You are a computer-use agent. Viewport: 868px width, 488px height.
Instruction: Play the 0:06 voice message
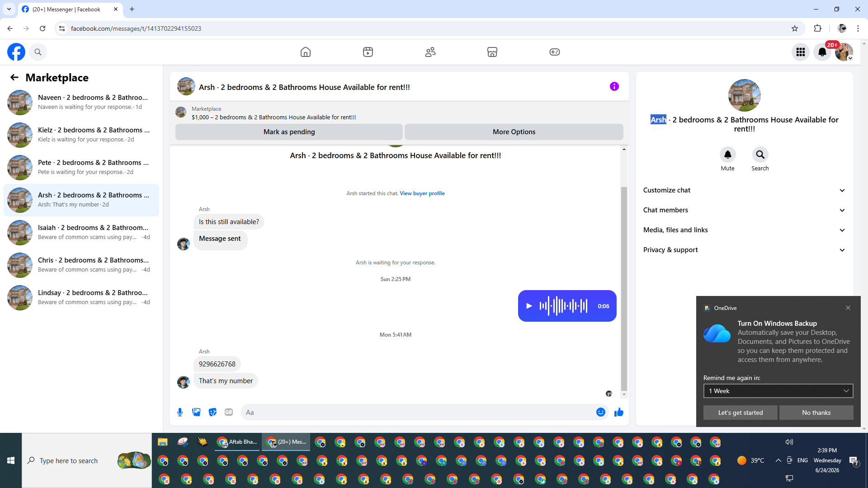[529, 306]
